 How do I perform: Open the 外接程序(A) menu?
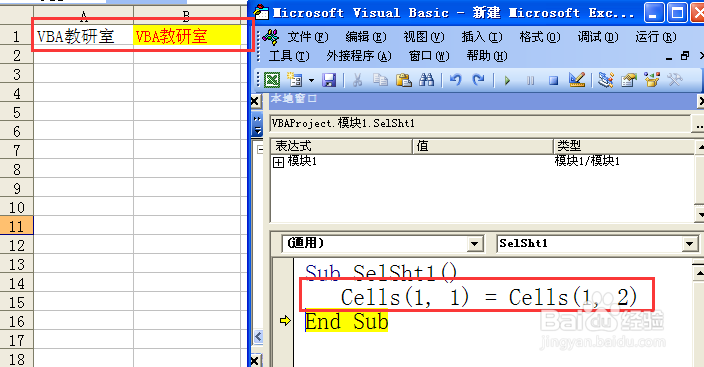click(x=359, y=56)
